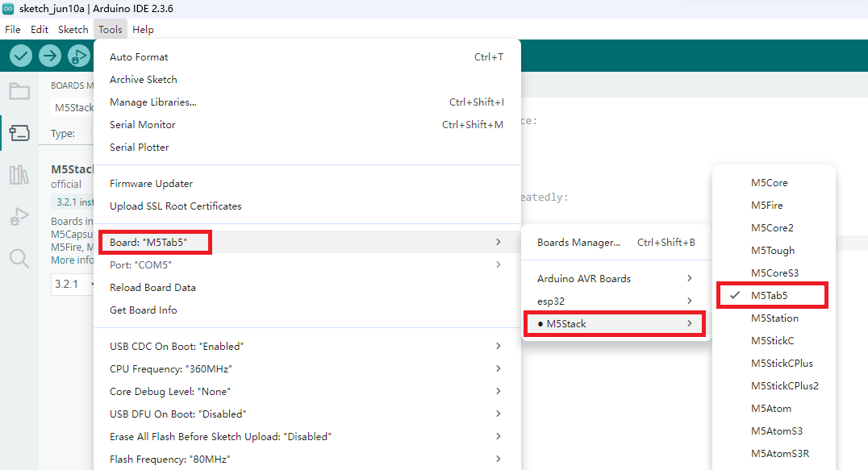Expand USB DFU On Boot option
The width and height of the screenshot is (868, 470).
pos(307,414)
